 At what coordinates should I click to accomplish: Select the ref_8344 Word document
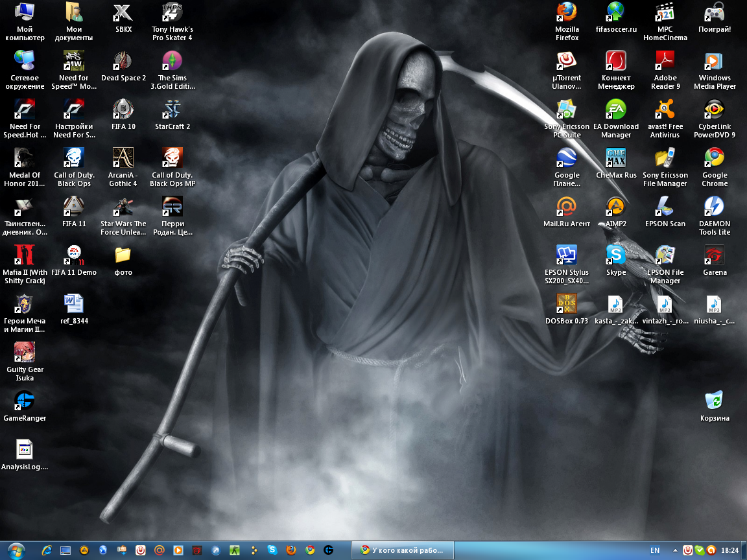click(74, 304)
